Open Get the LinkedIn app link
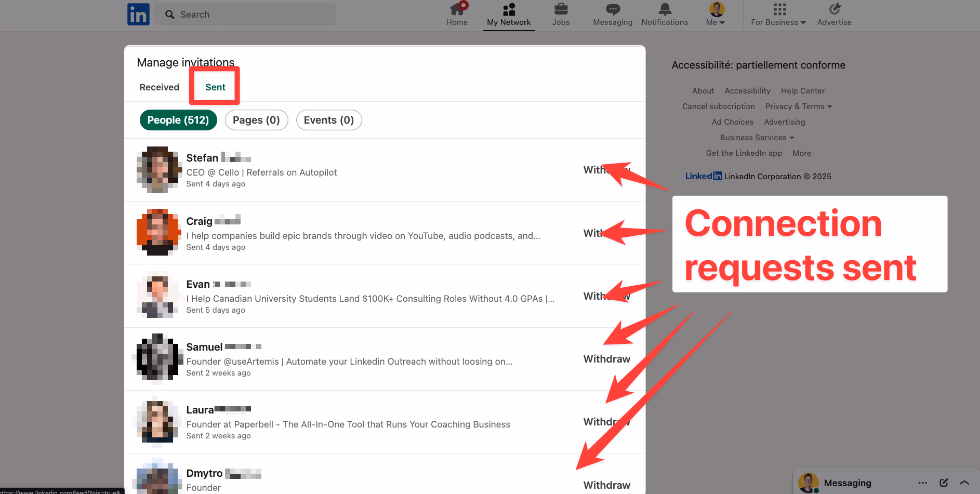Image resolution: width=980 pixels, height=494 pixels. point(744,153)
